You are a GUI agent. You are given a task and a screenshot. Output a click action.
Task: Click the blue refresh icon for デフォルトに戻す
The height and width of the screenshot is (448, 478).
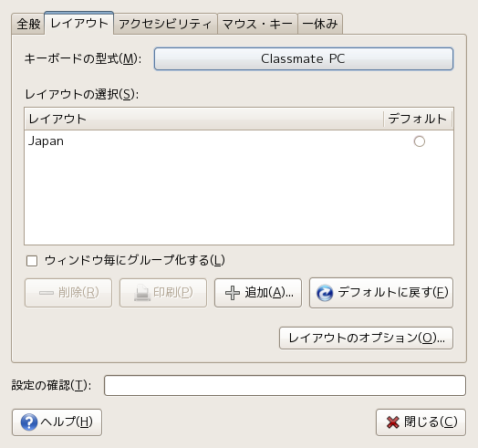pyautogui.click(x=325, y=293)
